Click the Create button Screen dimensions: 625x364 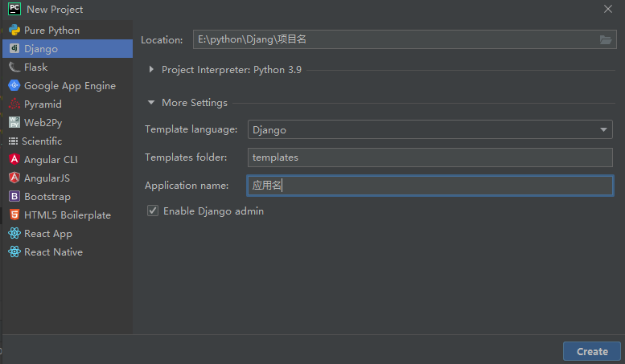(x=592, y=351)
